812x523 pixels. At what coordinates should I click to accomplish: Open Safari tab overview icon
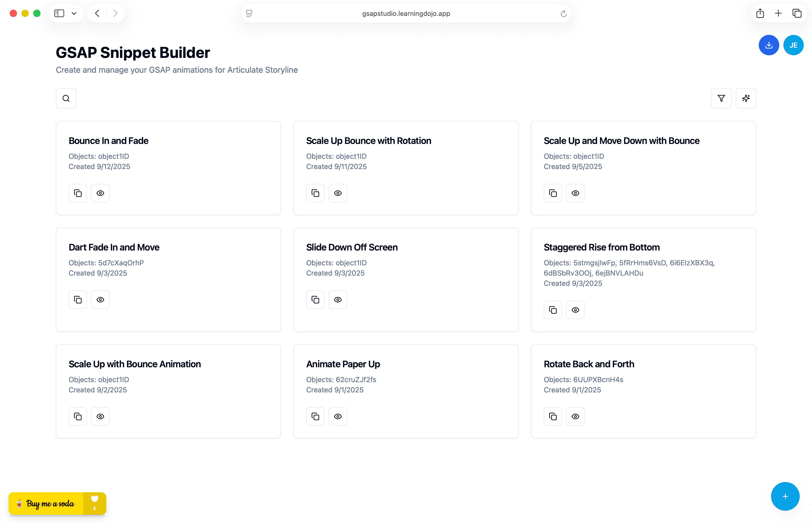(797, 14)
